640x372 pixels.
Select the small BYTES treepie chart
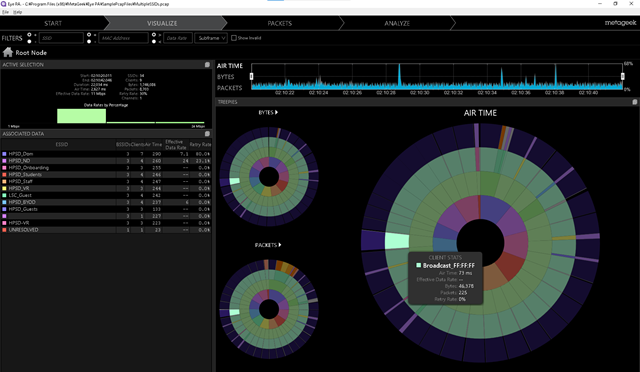269,177
